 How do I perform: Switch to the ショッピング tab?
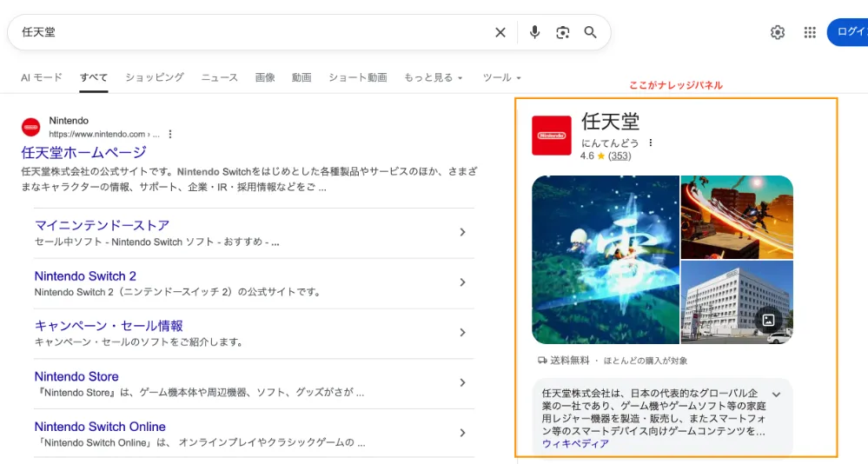(155, 77)
